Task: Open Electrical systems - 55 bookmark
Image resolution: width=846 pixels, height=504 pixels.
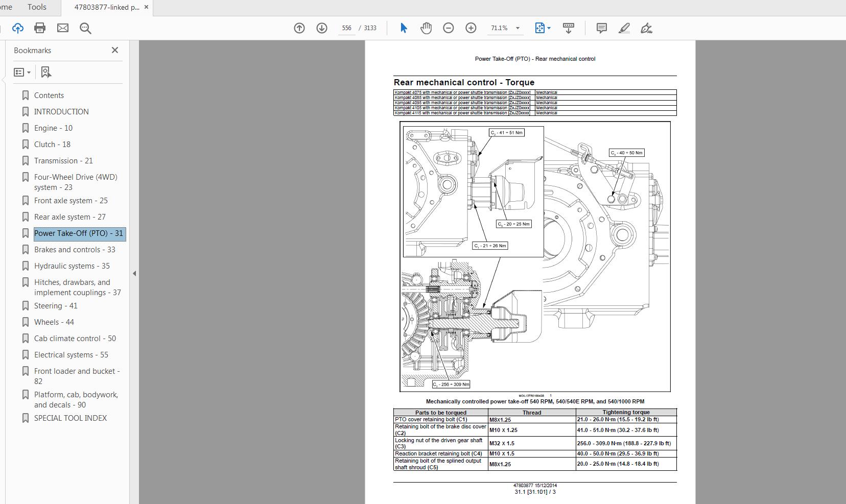Action: (71, 355)
